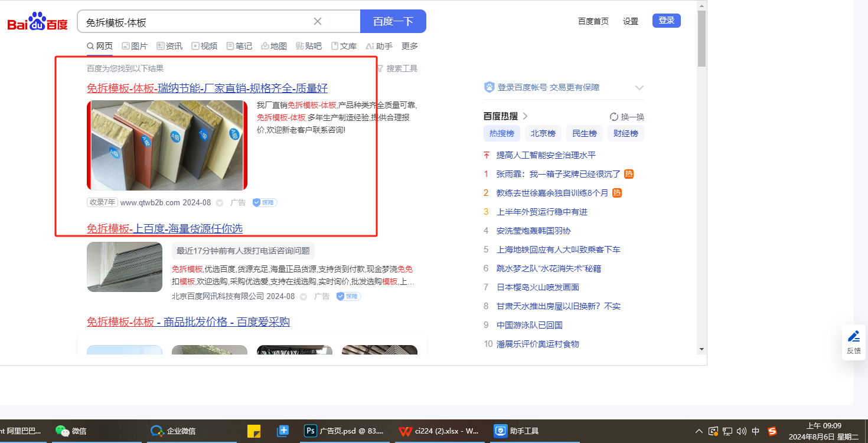
Task: Open the 文库 tab
Action: pyautogui.click(x=344, y=46)
